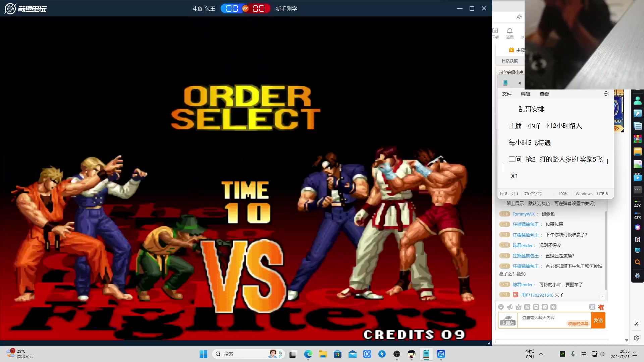
Task: Select the 粉丝等级排序 tab
Action: click(511, 72)
